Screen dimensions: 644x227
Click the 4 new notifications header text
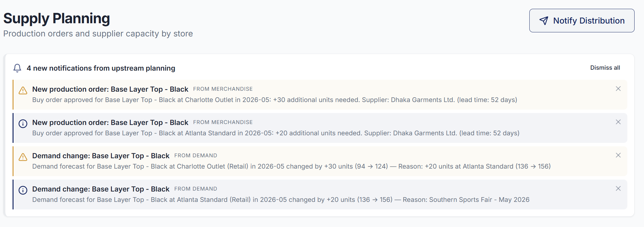point(101,68)
